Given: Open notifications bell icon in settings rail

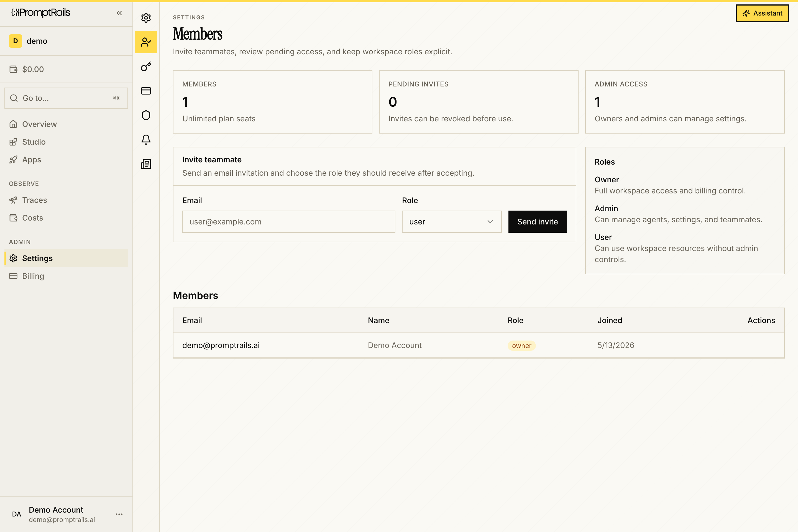Looking at the screenshot, I should pyautogui.click(x=146, y=140).
